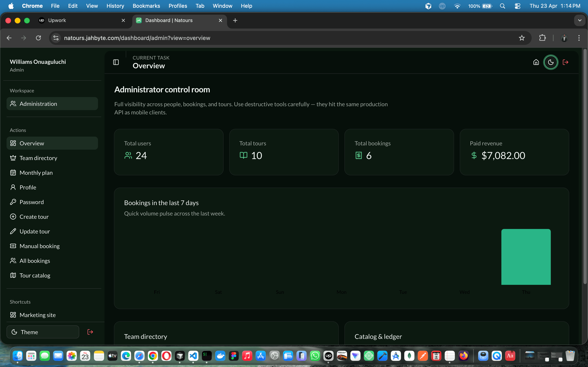Click Thursday's bar in the bookings chart
This screenshot has width=588, height=367.
tap(526, 256)
